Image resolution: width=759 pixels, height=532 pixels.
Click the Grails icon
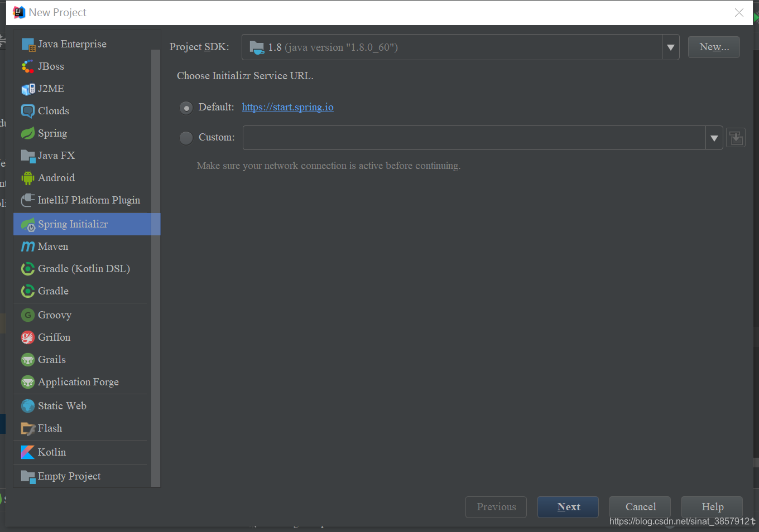coord(28,360)
